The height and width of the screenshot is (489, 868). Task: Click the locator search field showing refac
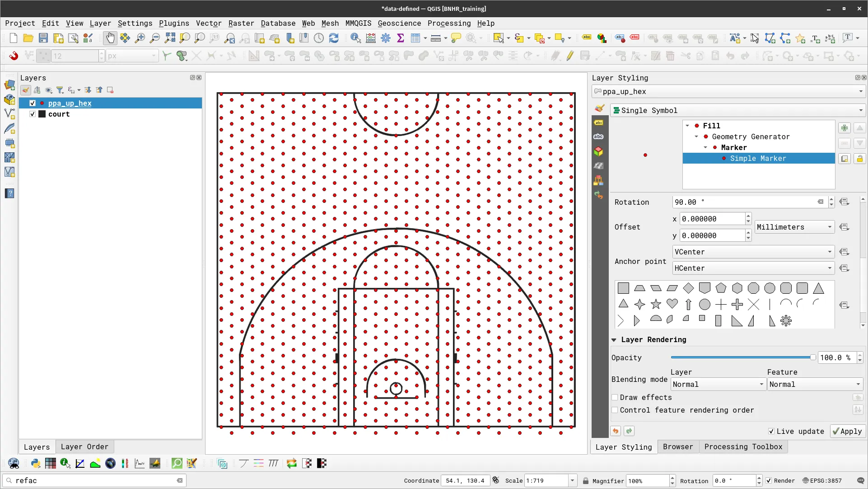[x=90, y=480]
